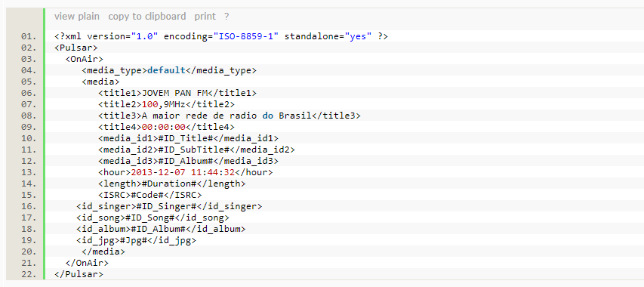Click the opening <Pulsar> tag
The image size is (644, 287).
[76, 48]
